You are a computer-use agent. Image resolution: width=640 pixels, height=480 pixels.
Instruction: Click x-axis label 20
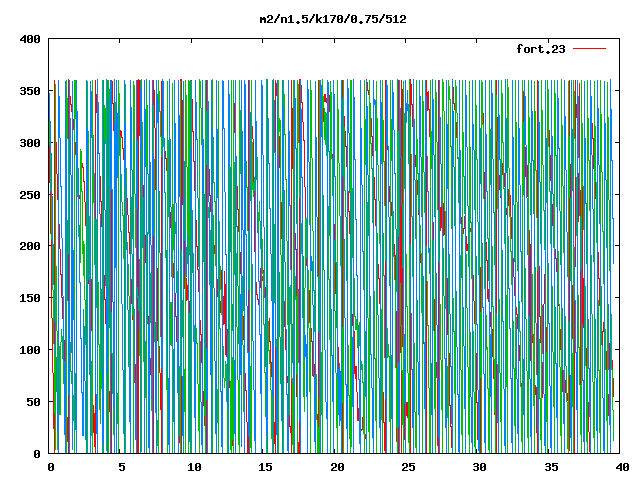[x=337, y=467]
